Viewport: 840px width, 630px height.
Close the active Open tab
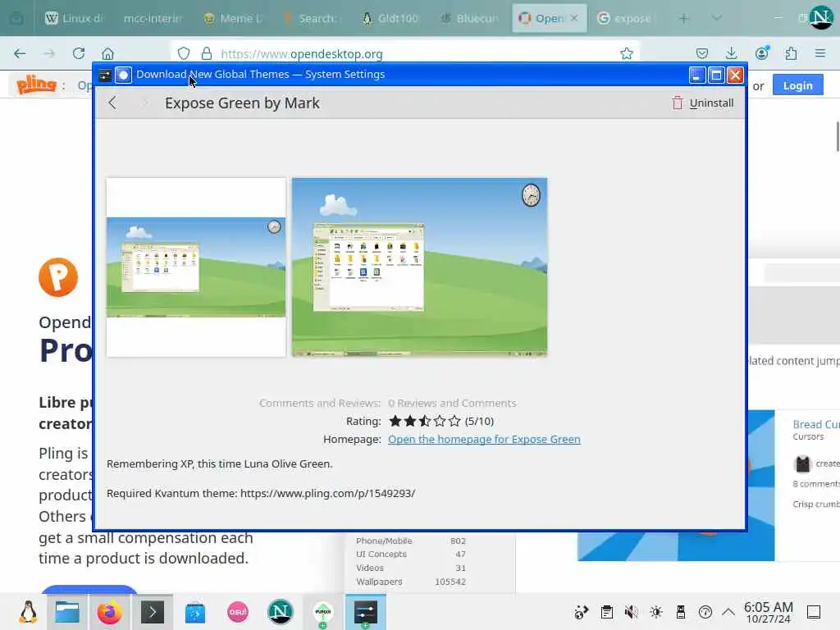tap(574, 18)
